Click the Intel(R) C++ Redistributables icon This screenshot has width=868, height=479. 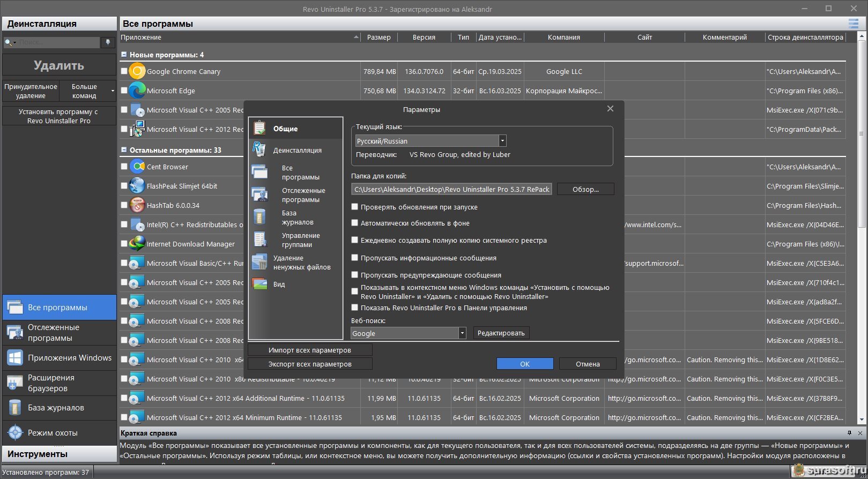point(137,224)
